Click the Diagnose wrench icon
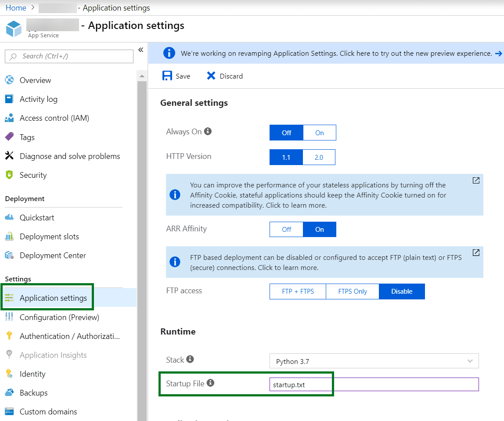Image resolution: width=504 pixels, height=421 pixels. tap(9, 155)
